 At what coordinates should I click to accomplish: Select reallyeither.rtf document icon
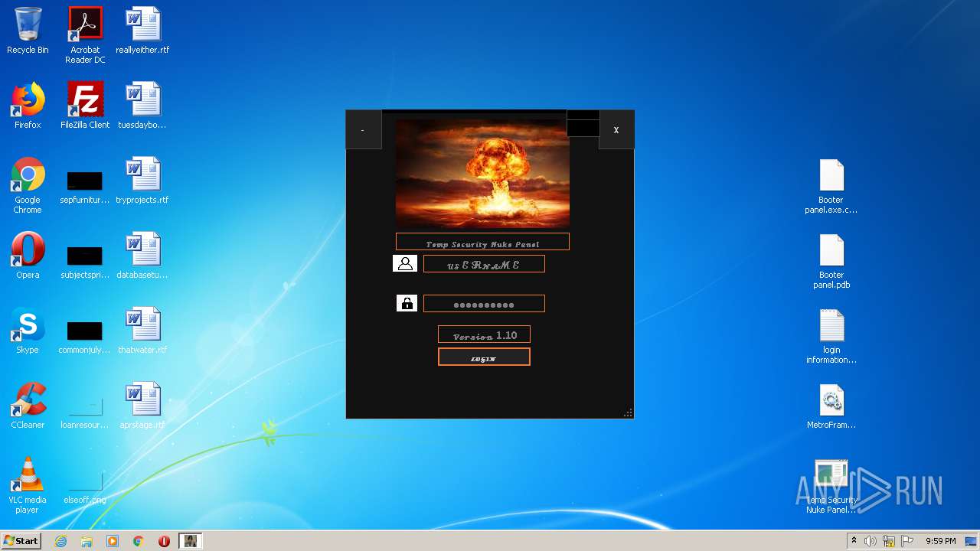point(142,31)
